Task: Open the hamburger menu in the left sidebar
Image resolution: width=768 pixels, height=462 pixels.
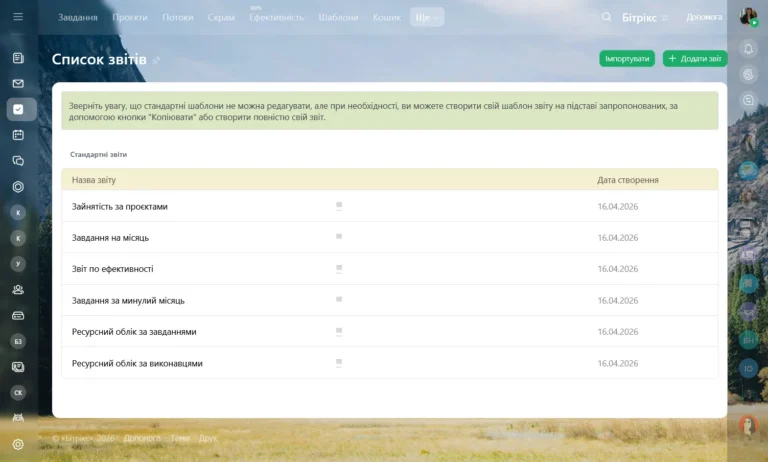Action: coord(17,17)
